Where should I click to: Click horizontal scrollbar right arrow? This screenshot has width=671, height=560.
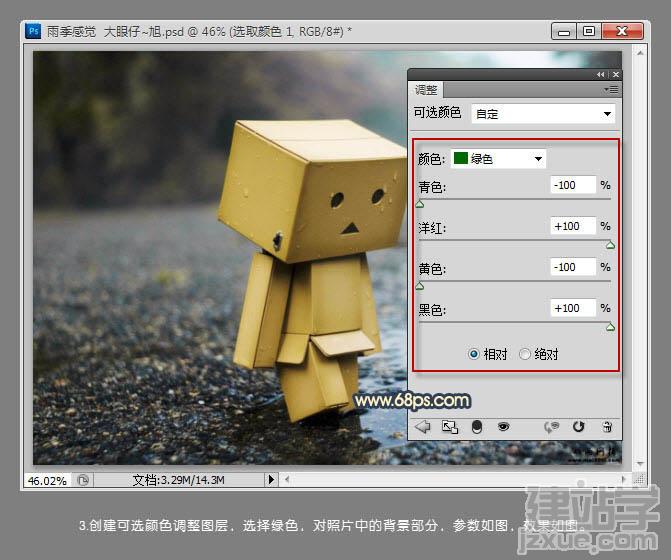[623, 480]
